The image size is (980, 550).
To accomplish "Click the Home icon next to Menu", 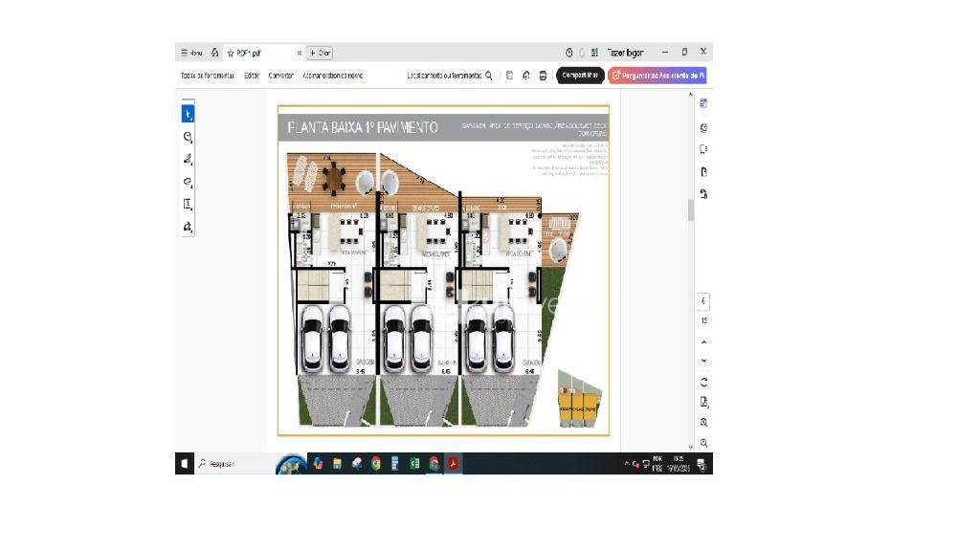I will [215, 54].
